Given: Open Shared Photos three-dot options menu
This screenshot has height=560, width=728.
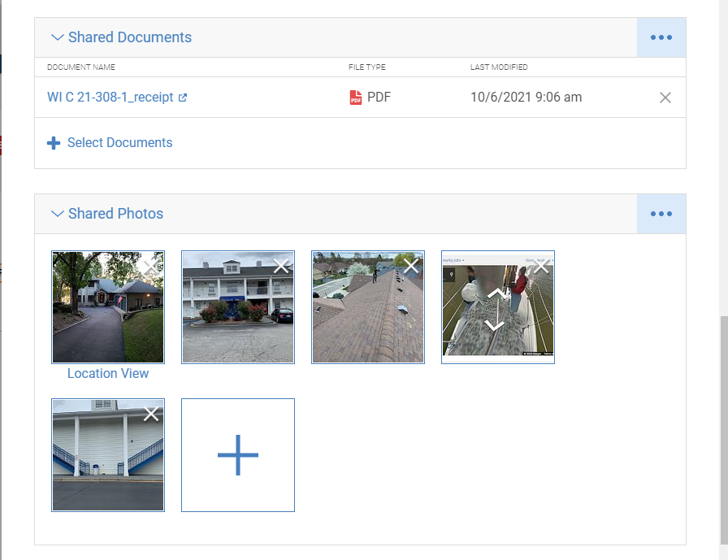Looking at the screenshot, I should 661,214.
